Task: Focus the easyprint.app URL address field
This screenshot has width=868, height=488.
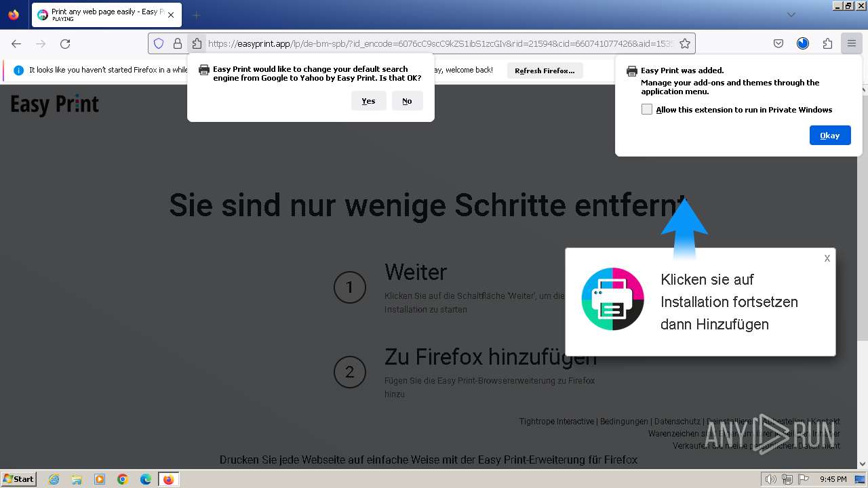Action: point(441,43)
